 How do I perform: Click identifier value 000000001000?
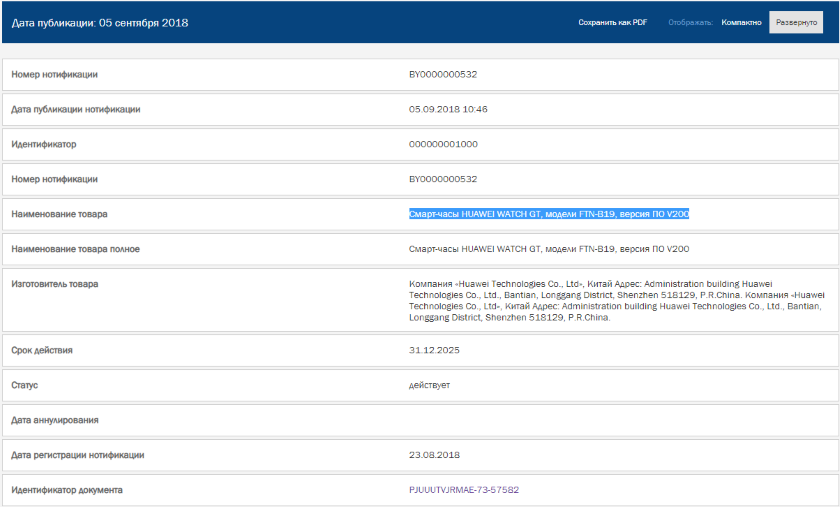pyautogui.click(x=443, y=144)
